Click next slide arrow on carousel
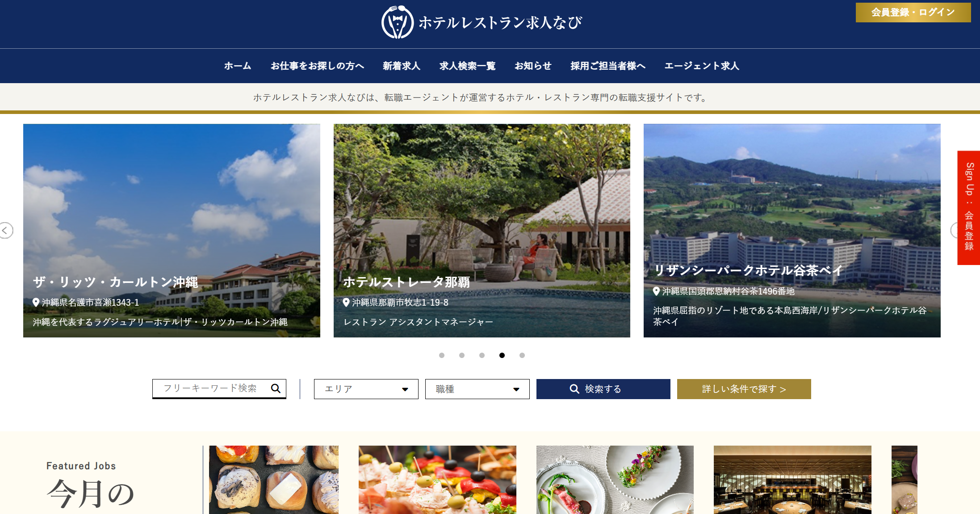Viewport: 980px width, 514px height. [955, 231]
